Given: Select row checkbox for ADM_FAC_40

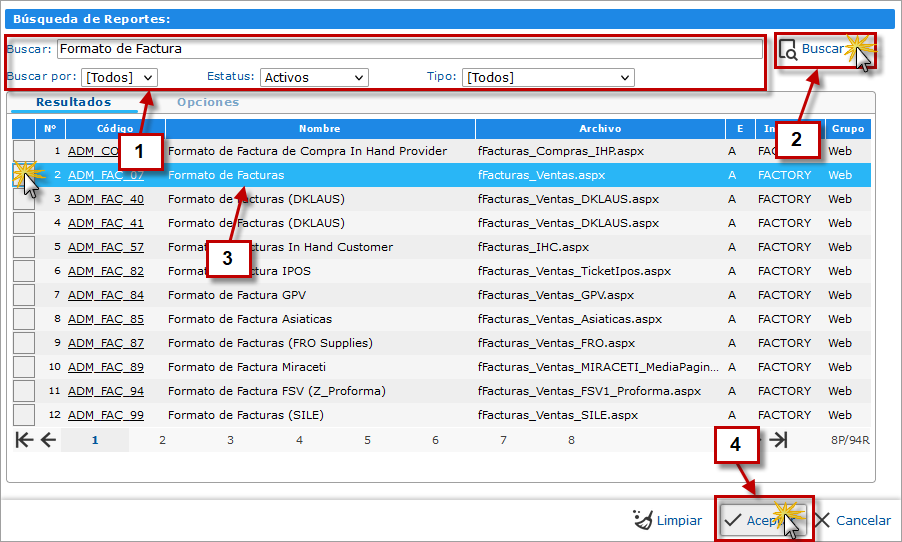Looking at the screenshot, I should point(23,199).
